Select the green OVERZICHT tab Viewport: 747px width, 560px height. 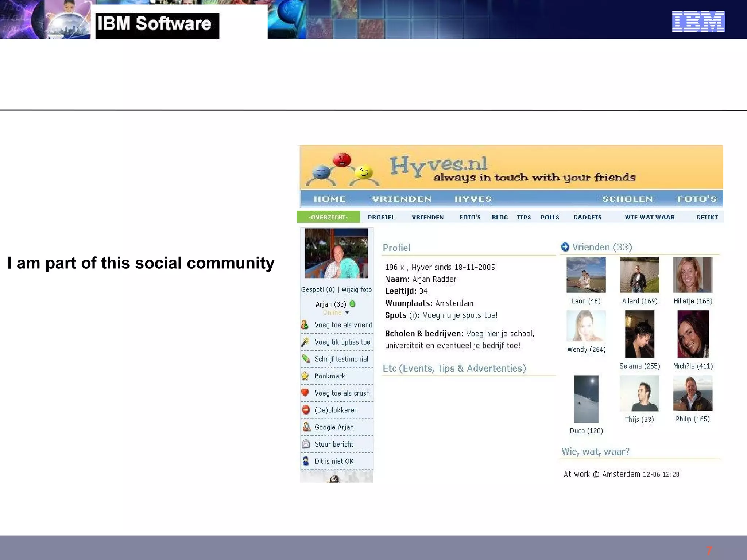[328, 217]
